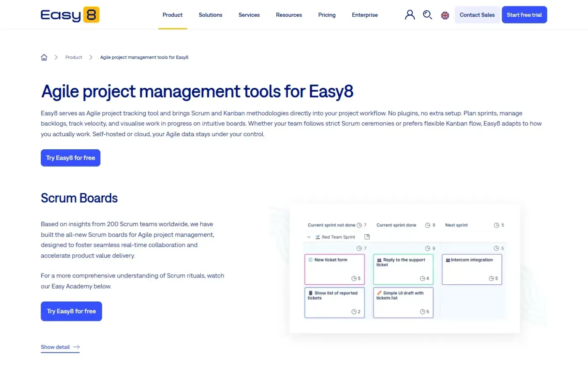Click the UK flag language selector
This screenshot has width=588, height=368.
[445, 16]
